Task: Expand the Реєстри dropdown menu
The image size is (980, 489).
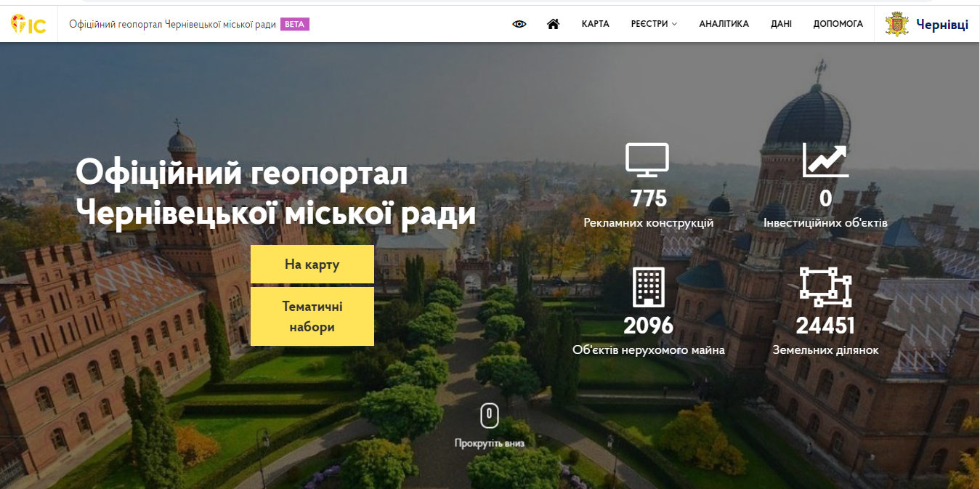Action: pyautogui.click(x=654, y=24)
